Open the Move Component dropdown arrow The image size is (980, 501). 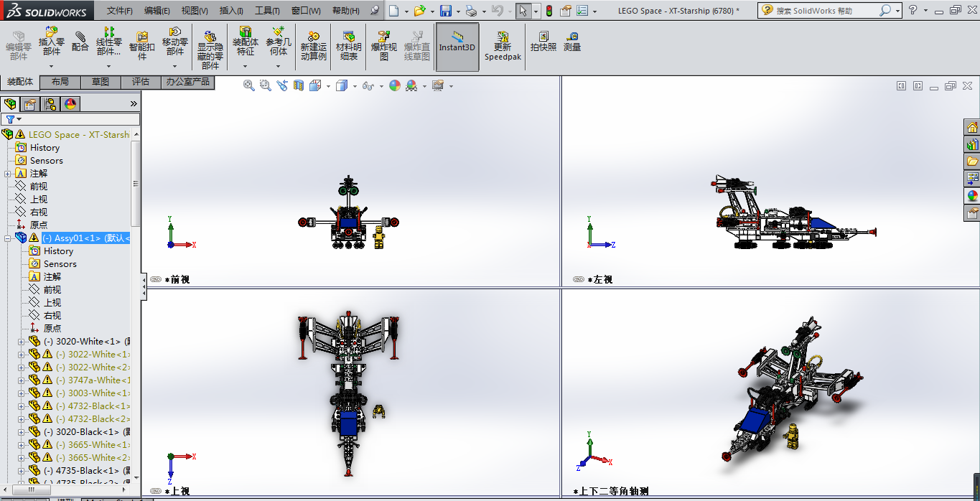pyautogui.click(x=175, y=66)
